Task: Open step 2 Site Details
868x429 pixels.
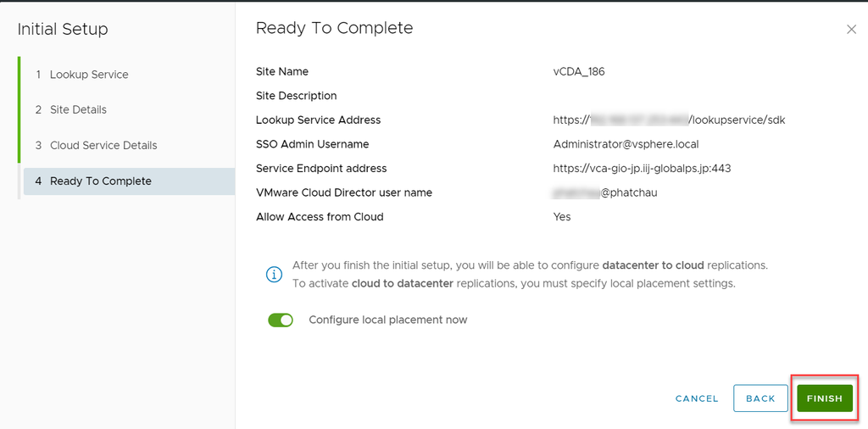Action: pyautogui.click(x=78, y=110)
